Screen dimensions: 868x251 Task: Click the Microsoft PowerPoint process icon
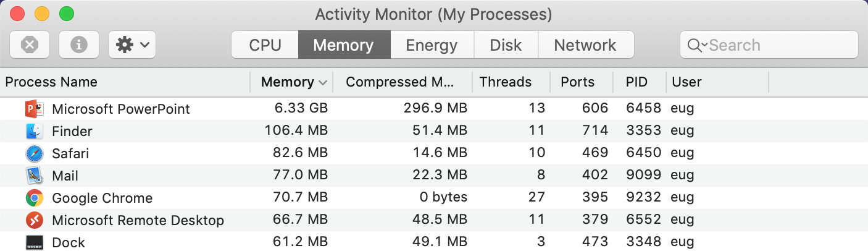click(x=34, y=109)
